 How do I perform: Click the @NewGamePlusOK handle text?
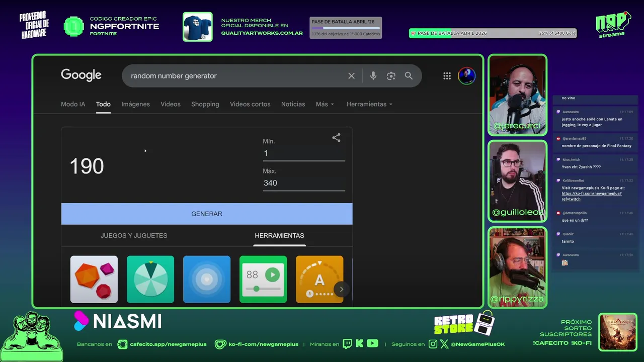click(477, 344)
